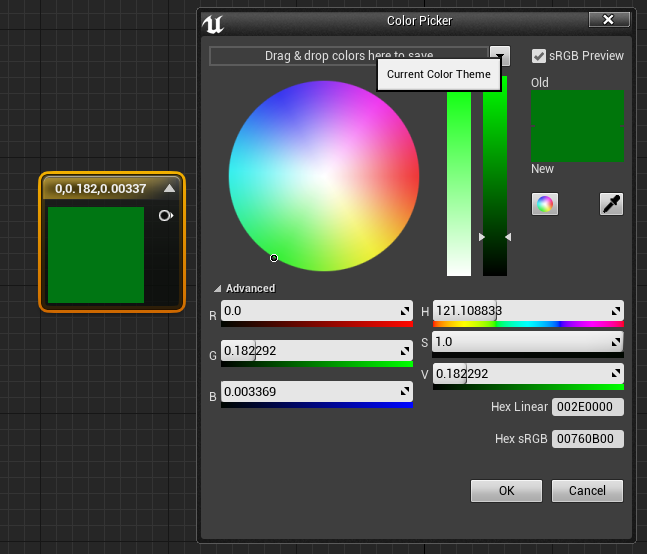Collapse the Advanced section

point(217,288)
